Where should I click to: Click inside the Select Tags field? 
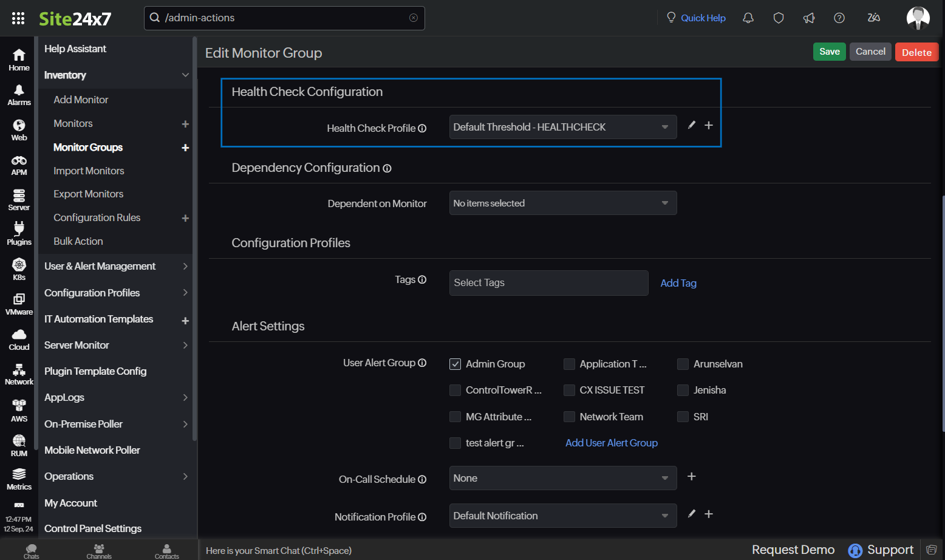tap(547, 282)
